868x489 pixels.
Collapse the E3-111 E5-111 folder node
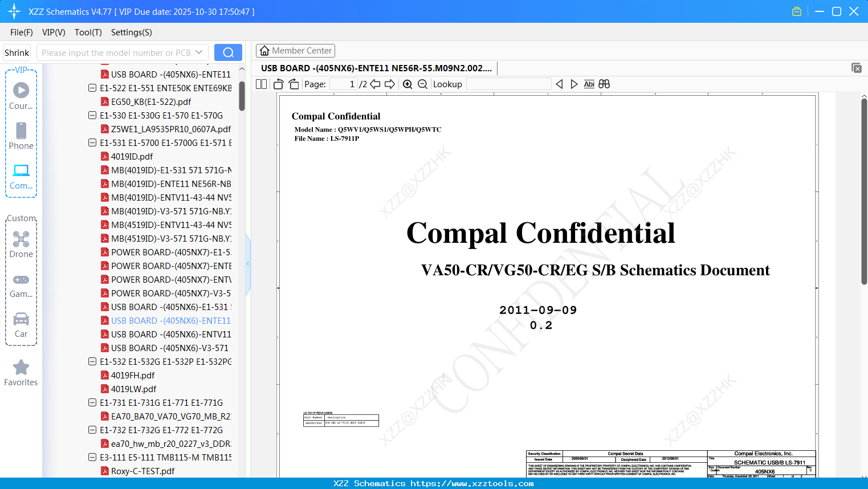[x=92, y=457]
